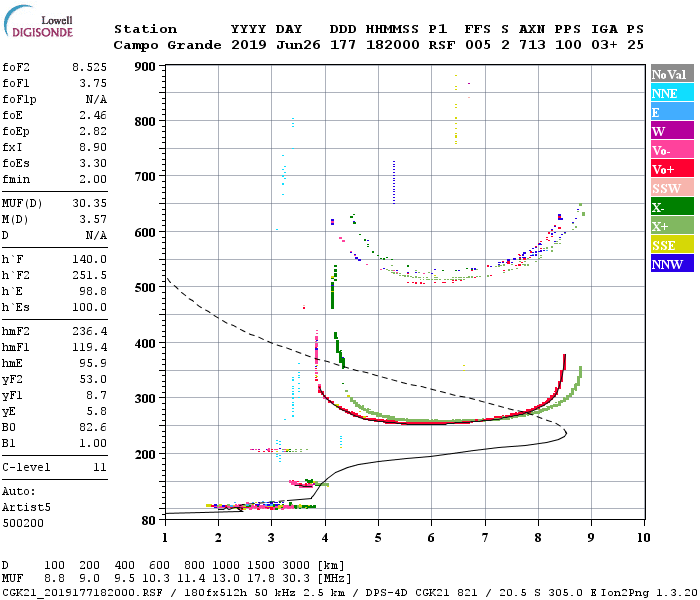Click the Artist5 auto-scaling label
The height and width of the screenshot is (600, 700).
[x=26, y=508]
